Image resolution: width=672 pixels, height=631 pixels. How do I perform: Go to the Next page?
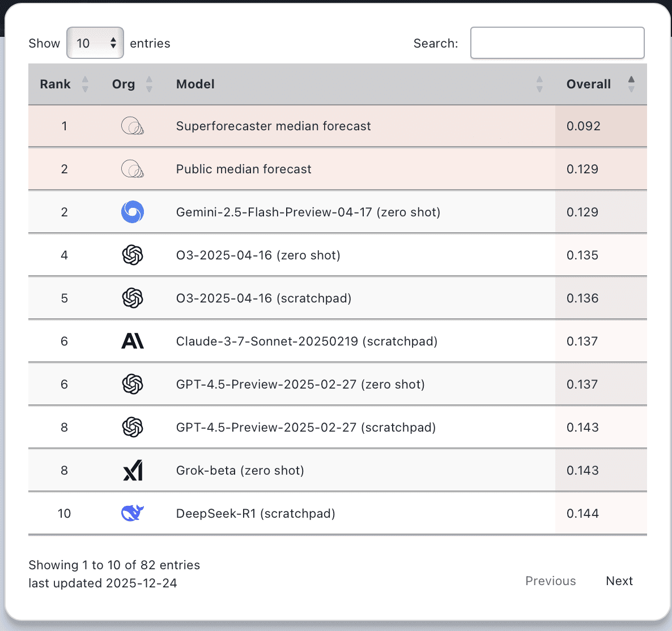pyautogui.click(x=619, y=581)
